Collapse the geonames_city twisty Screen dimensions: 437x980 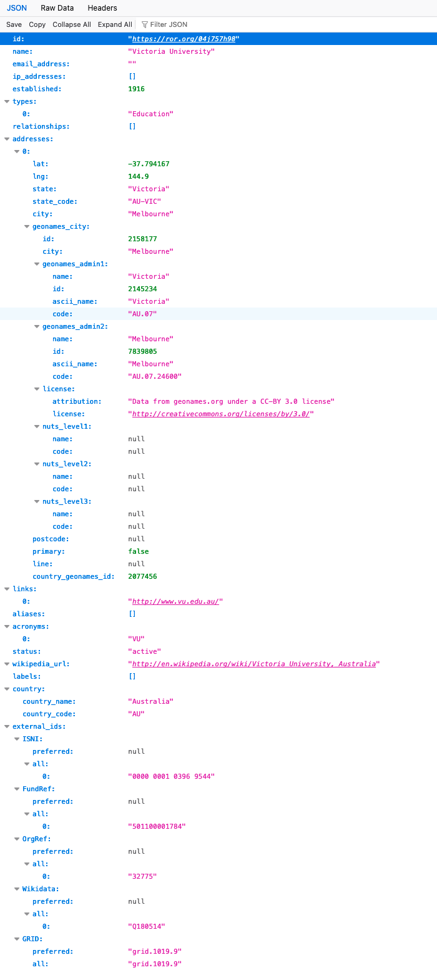click(x=27, y=226)
